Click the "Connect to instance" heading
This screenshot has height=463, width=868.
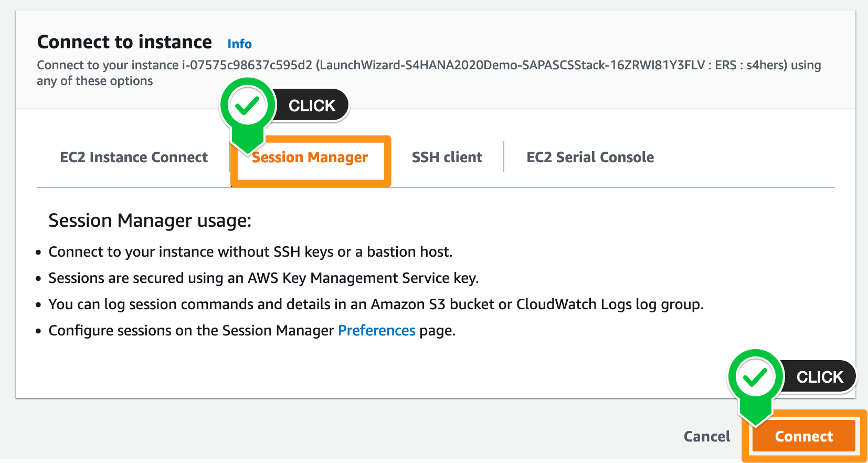tap(124, 42)
